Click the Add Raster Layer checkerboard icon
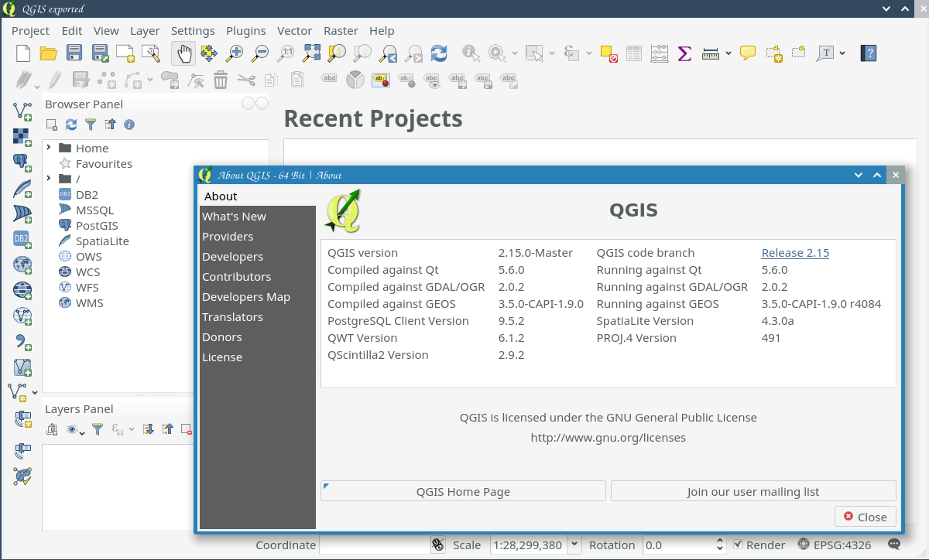Screen dimensions: 929x560 pos(22,136)
